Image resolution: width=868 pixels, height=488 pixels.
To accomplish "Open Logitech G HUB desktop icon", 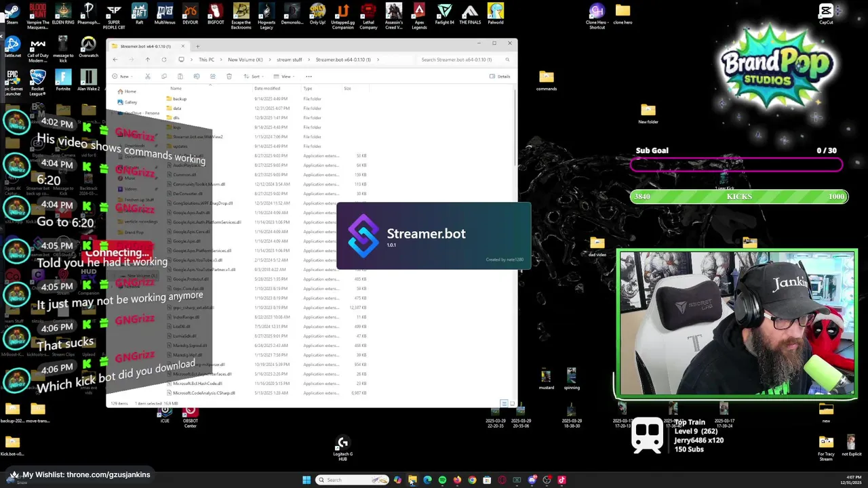I will click(x=342, y=449).
